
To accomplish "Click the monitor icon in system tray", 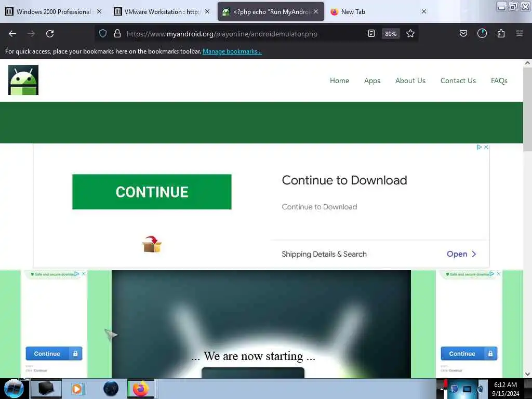I will [x=467, y=389].
